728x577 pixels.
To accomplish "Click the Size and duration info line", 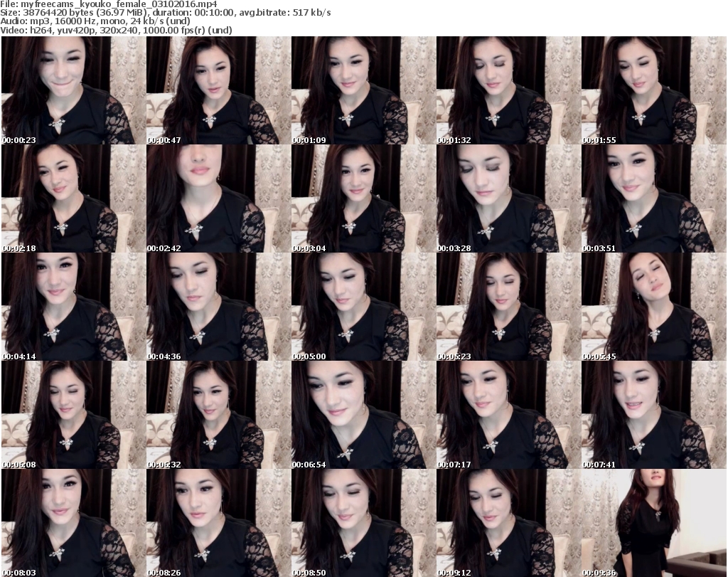I will click(165, 13).
